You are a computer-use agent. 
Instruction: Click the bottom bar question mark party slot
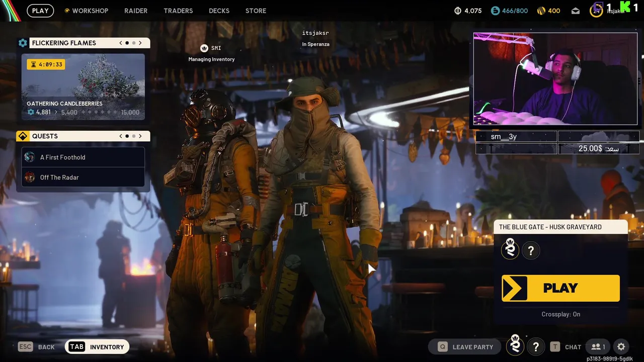pos(536,346)
